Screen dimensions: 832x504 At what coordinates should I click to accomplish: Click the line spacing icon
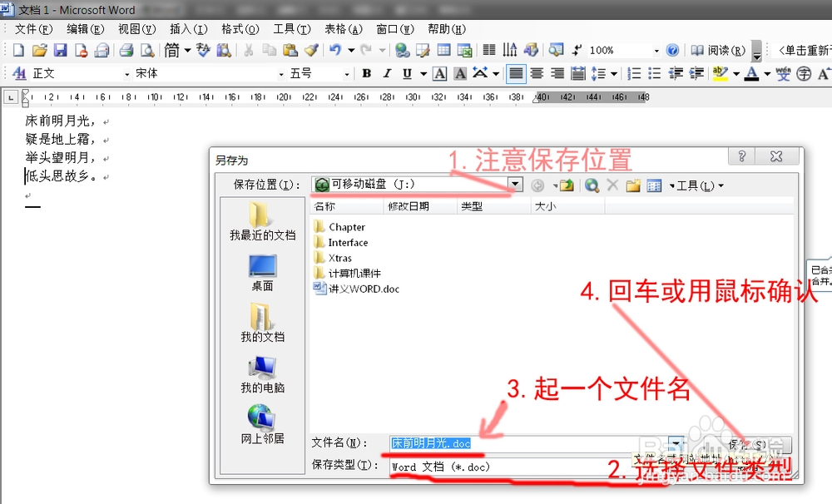click(x=598, y=74)
